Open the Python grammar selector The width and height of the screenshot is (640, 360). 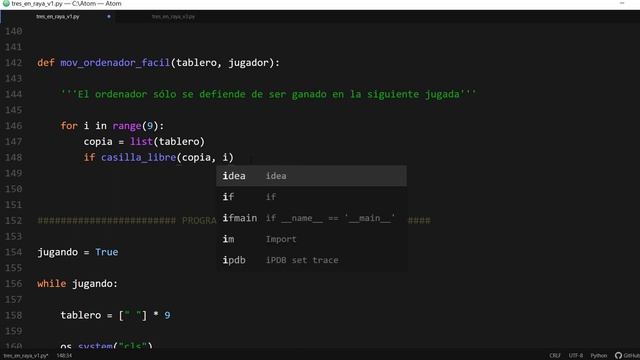tap(599, 356)
